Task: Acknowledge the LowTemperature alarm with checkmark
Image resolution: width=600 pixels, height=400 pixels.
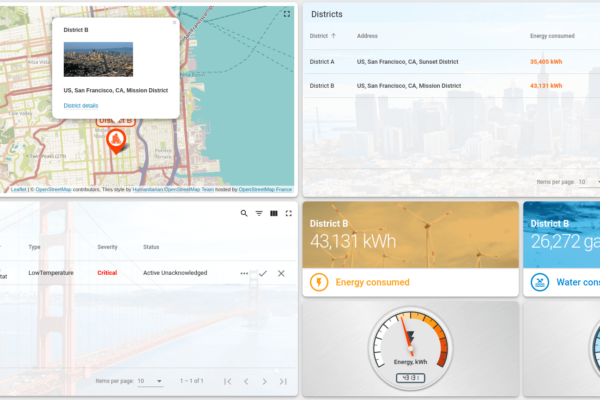Action: [x=263, y=273]
